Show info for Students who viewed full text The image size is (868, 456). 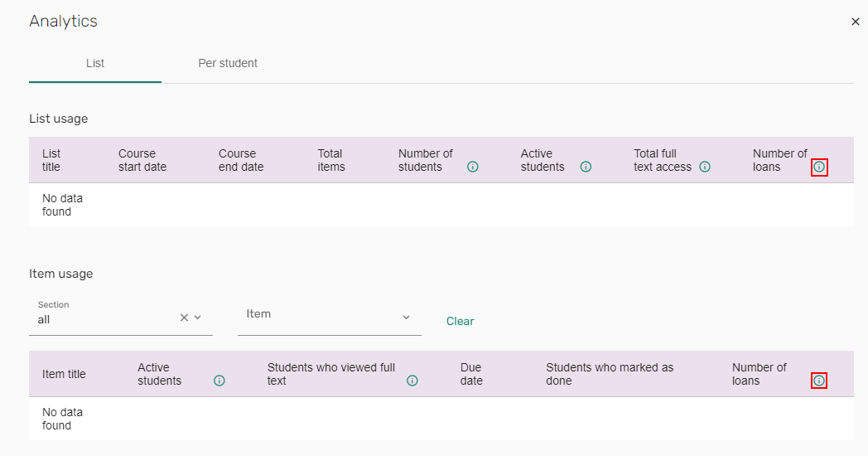(412, 381)
